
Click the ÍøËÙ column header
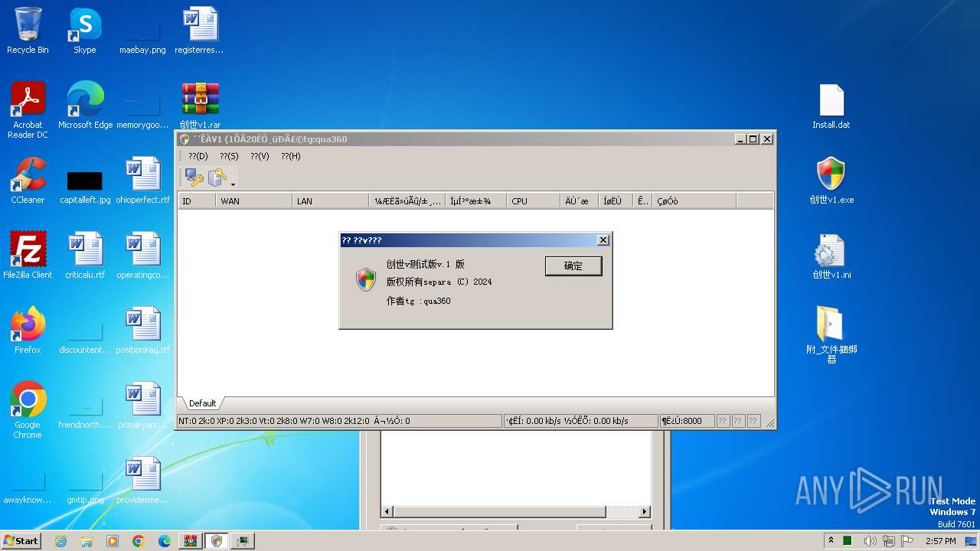pos(616,201)
